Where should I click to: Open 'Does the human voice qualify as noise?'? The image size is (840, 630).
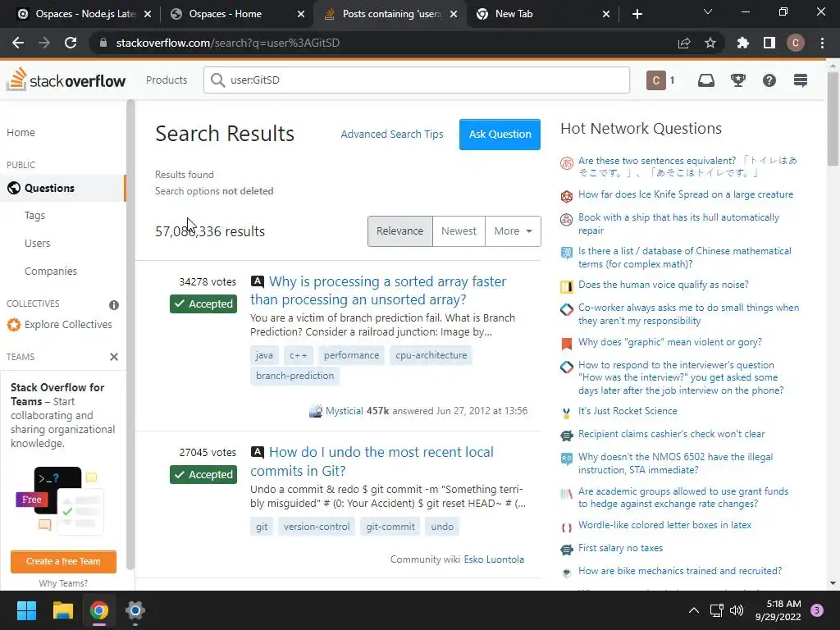663,285
